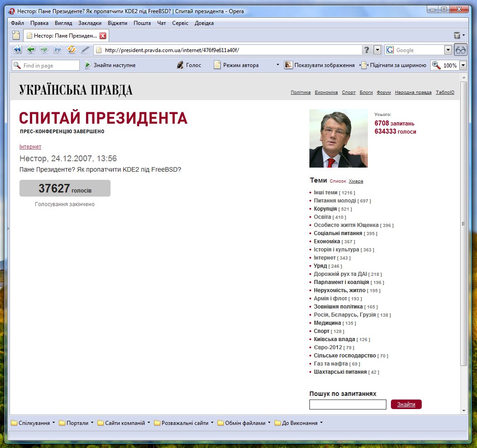Open the Файл menu
The width and height of the screenshot is (477, 448).
tap(17, 23)
